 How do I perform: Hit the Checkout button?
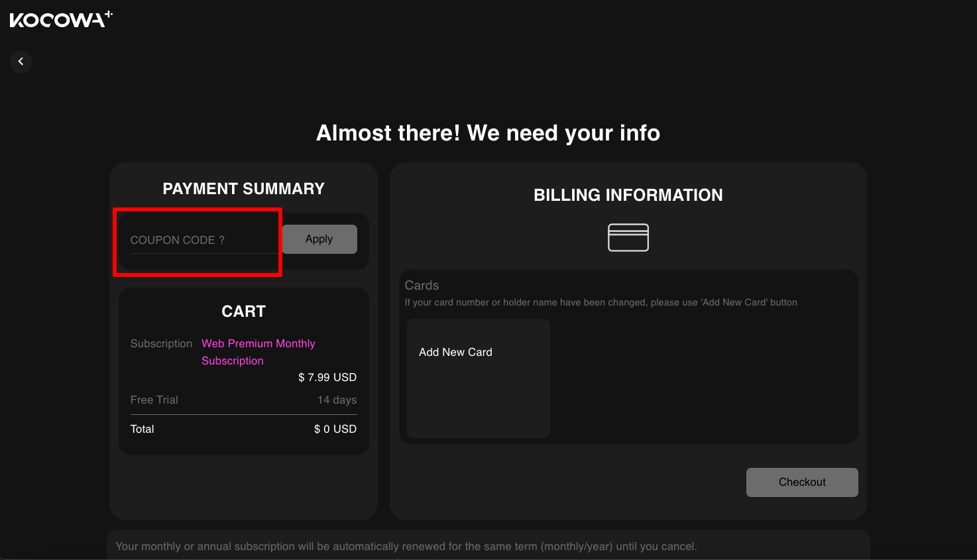[801, 482]
